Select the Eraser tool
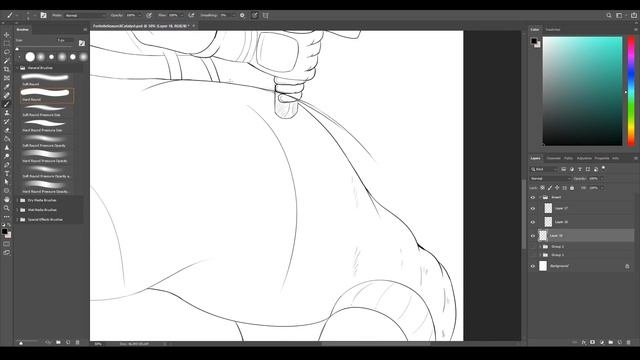This screenshot has height=360, width=640. point(7,130)
